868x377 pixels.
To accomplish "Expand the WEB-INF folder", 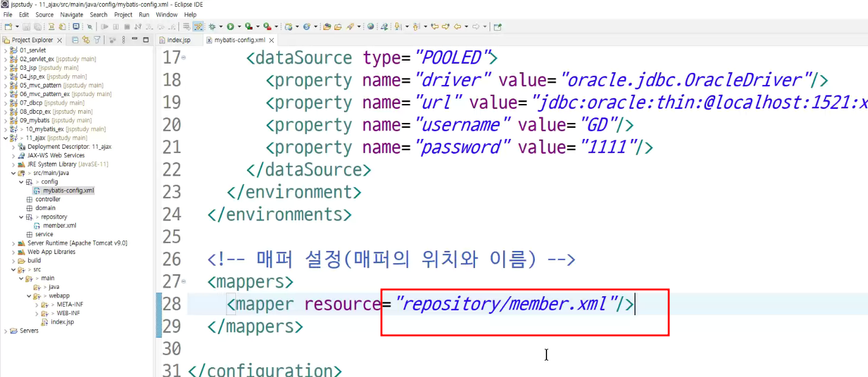I will point(37,313).
